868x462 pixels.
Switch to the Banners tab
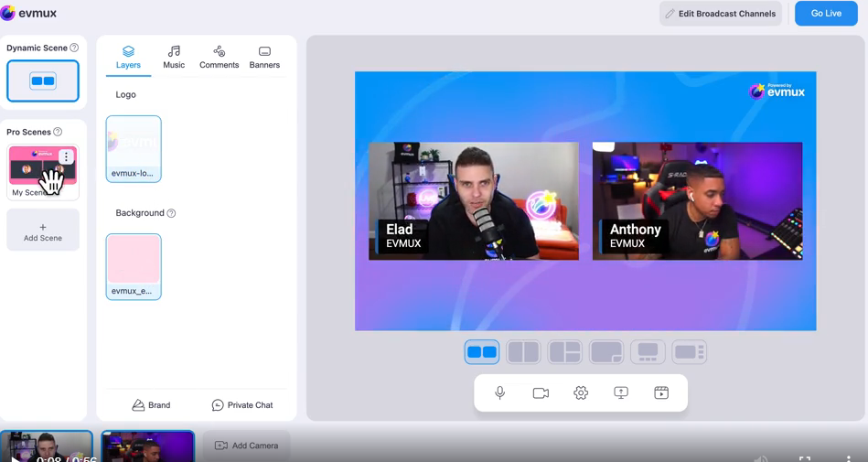(x=264, y=57)
